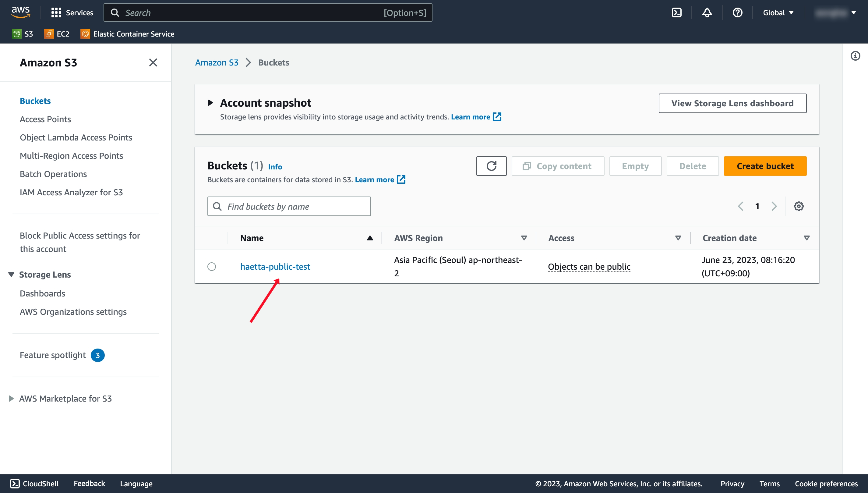Open CloudShell icon in top navigation bar
This screenshot has height=493, width=868.
coord(676,12)
